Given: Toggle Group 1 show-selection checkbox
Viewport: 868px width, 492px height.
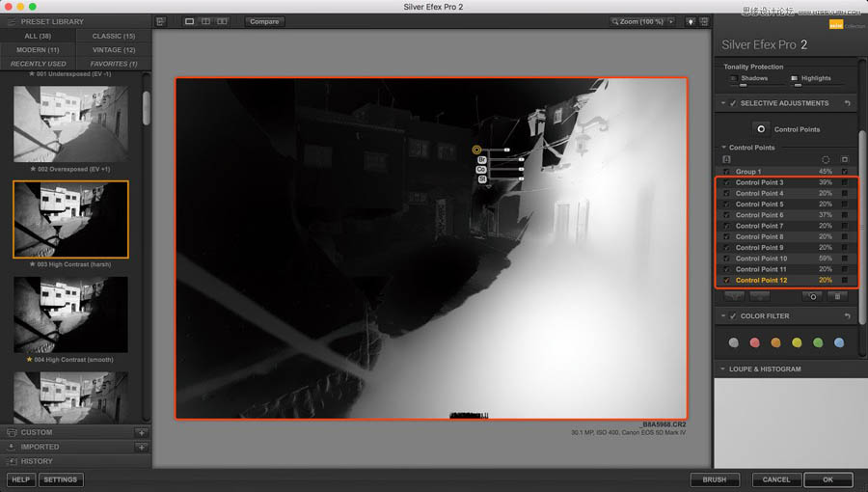Looking at the screenshot, I should [x=845, y=172].
